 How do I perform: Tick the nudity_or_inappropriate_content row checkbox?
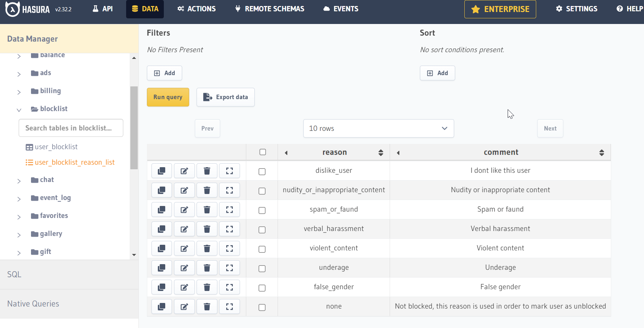pyautogui.click(x=262, y=191)
